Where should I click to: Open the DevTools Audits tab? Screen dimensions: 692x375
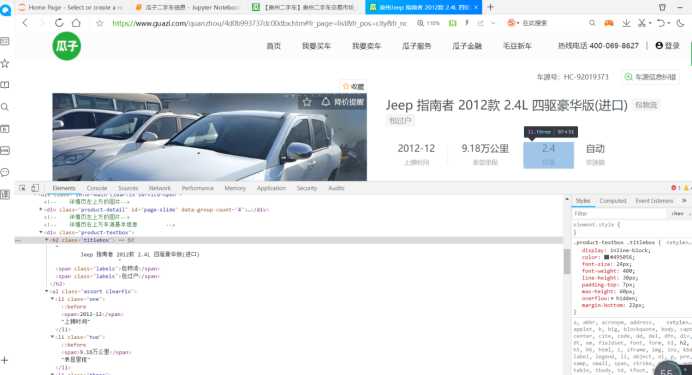click(x=336, y=188)
